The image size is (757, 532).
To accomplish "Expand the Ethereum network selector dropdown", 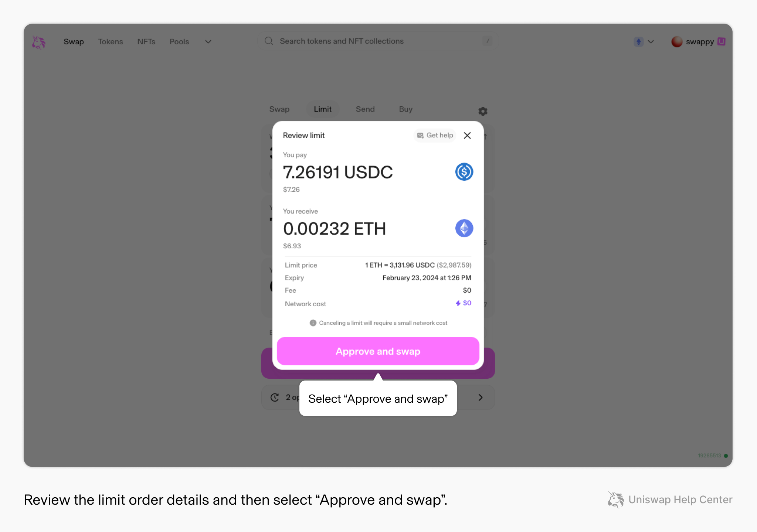I will point(644,42).
